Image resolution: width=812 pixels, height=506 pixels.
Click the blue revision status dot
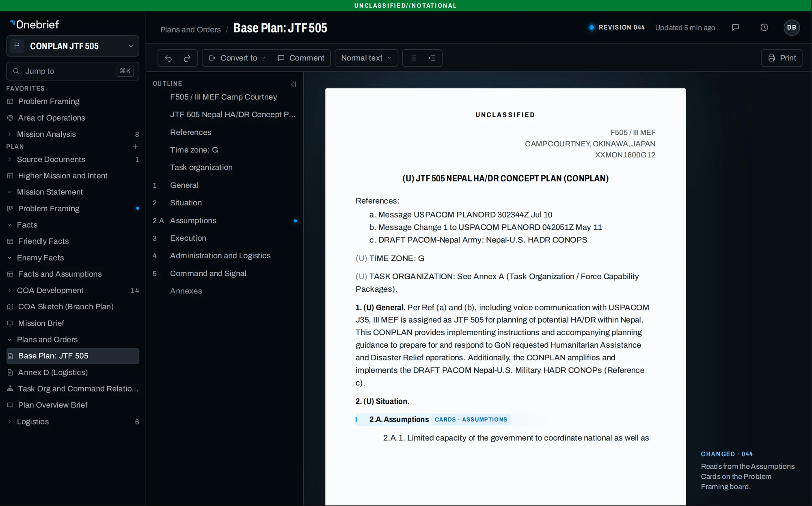tap(592, 28)
